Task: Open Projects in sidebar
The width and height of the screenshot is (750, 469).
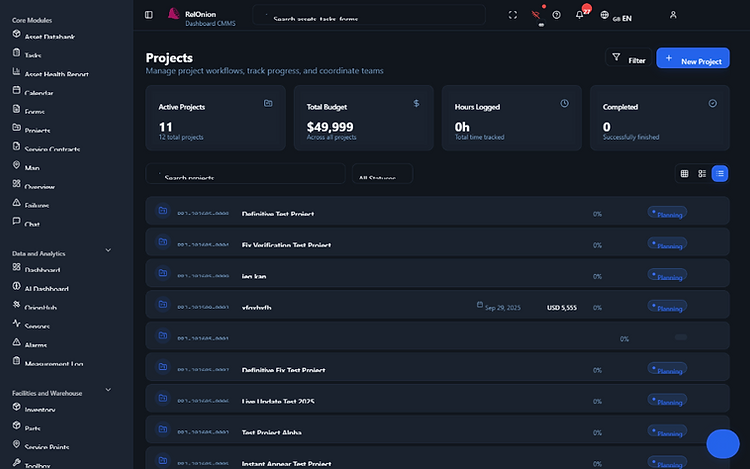Action: [x=37, y=130]
